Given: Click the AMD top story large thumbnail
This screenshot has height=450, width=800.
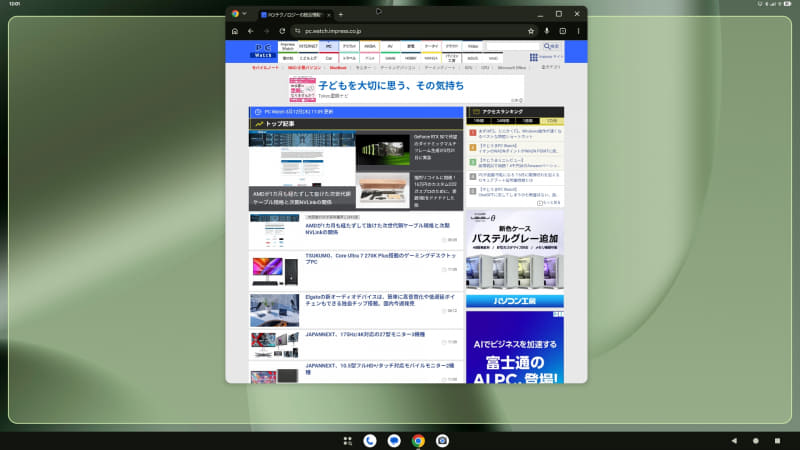Looking at the screenshot, I should (302, 159).
